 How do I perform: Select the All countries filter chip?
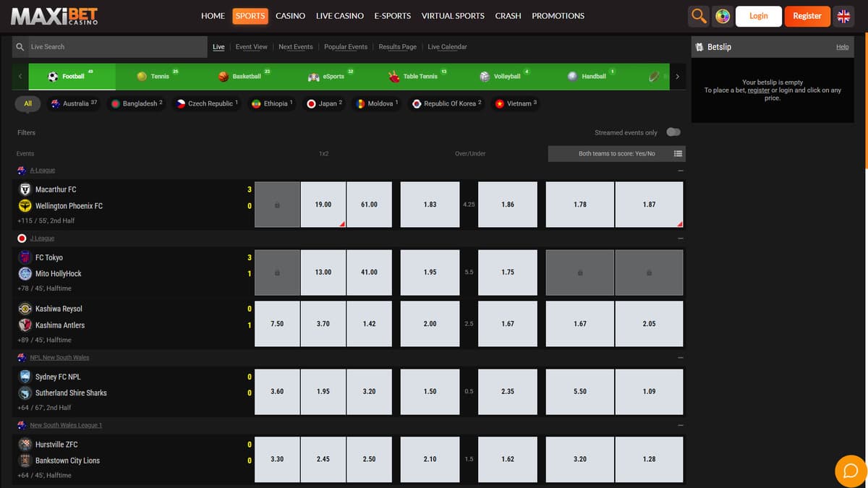27,103
